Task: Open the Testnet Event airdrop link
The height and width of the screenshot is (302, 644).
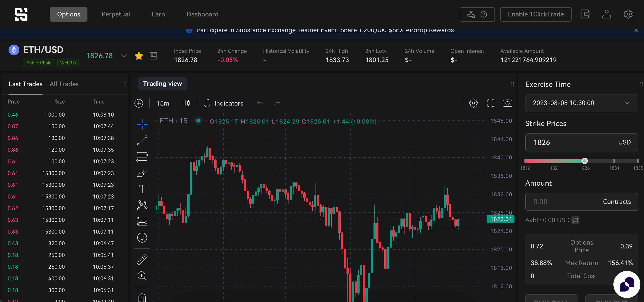Action: pos(325,30)
